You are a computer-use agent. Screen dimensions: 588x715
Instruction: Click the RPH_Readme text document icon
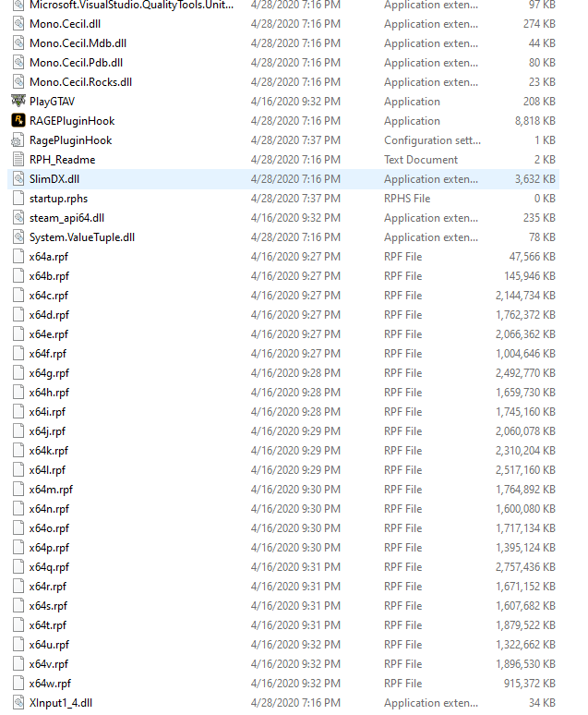click(18, 159)
